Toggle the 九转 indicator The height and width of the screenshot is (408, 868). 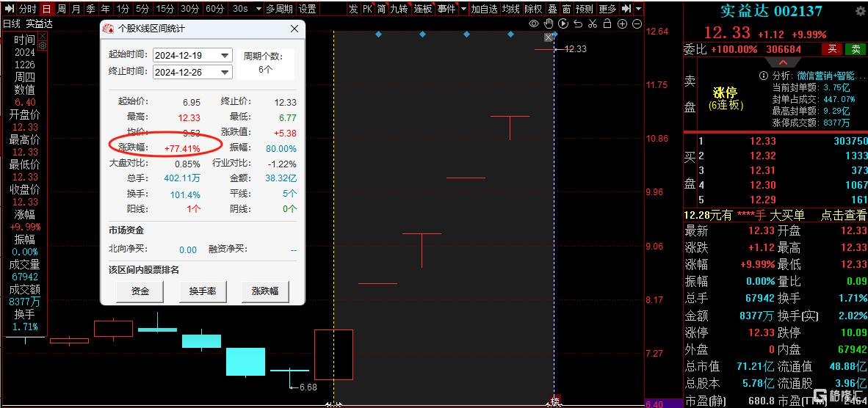399,9
